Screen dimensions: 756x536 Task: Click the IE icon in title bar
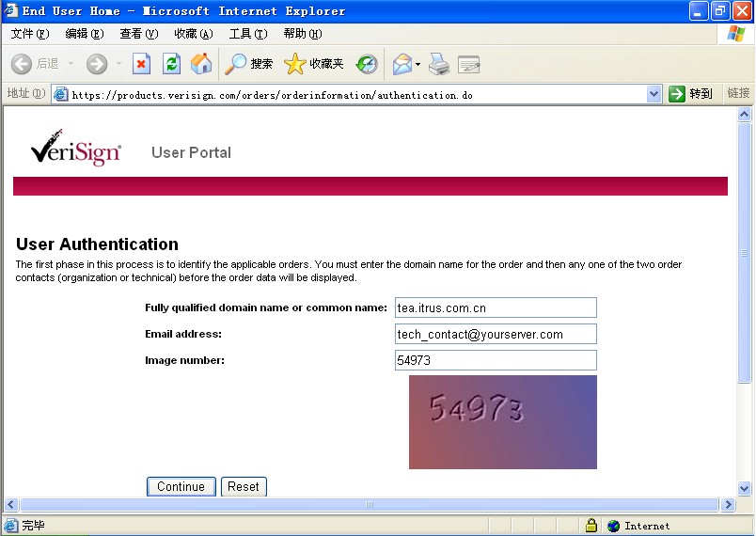tap(11, 10)
